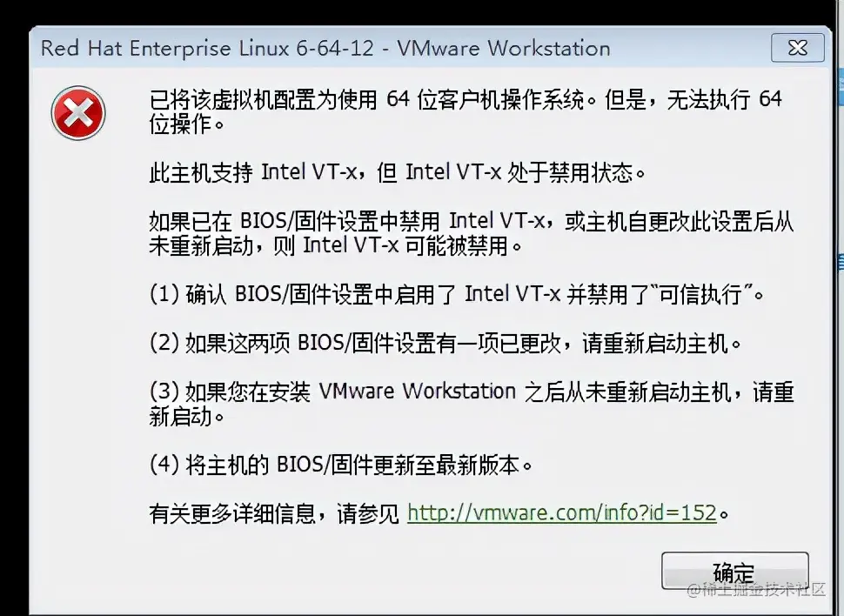Click the '未重新启动，则 Intel VT-x 可能被禁用' line
The height and width of the screenshot is (616, 844).
click(x=335, y=245)
